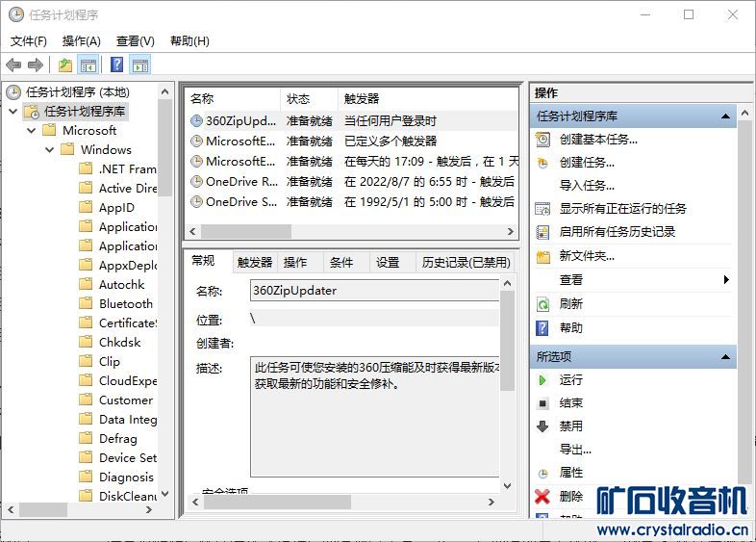756x542 pixels.
Task: Click the 名称 column header
Action: [x=233, y=99]
